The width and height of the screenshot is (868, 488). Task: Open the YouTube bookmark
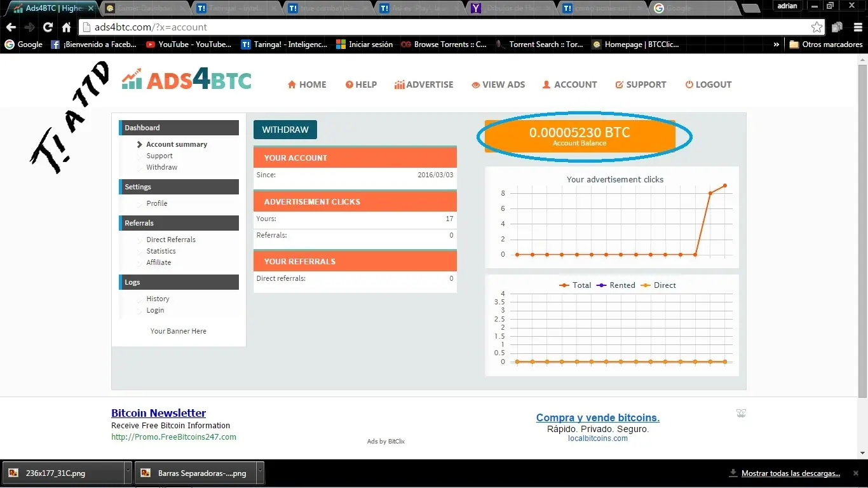click(189, 44)
